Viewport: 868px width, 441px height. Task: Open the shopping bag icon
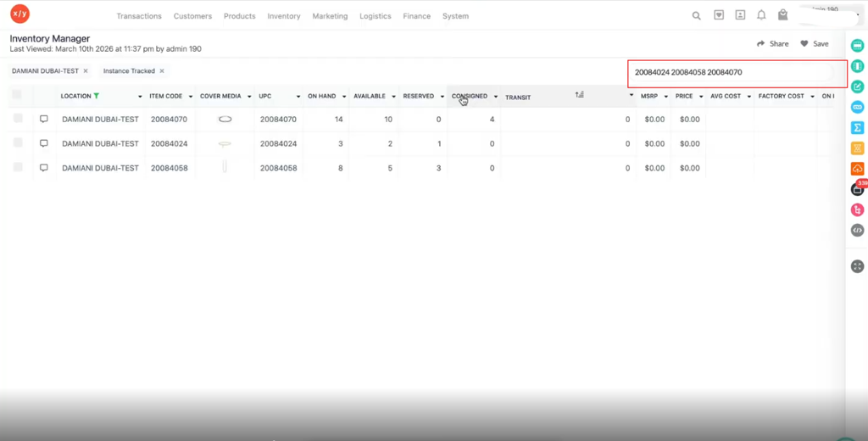tap(782, 15)
